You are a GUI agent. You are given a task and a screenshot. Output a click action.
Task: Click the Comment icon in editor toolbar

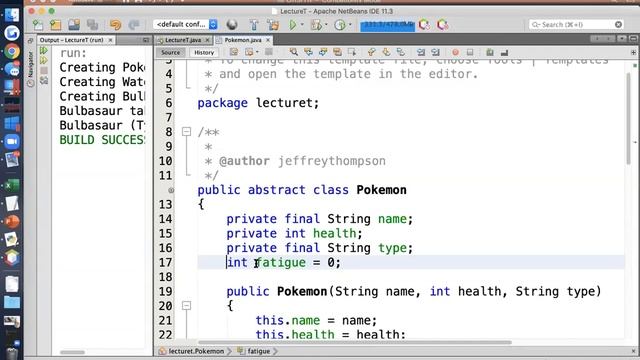click(x=490, y=52)
